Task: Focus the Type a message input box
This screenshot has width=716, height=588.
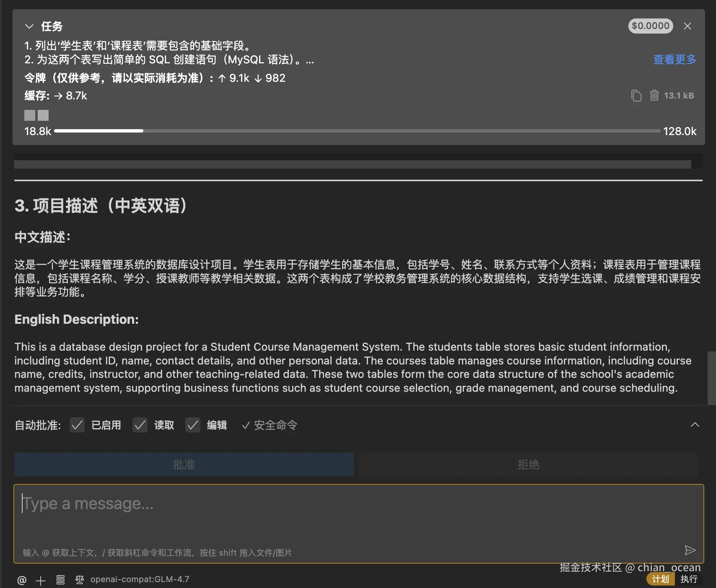Action: pos(359,523)
